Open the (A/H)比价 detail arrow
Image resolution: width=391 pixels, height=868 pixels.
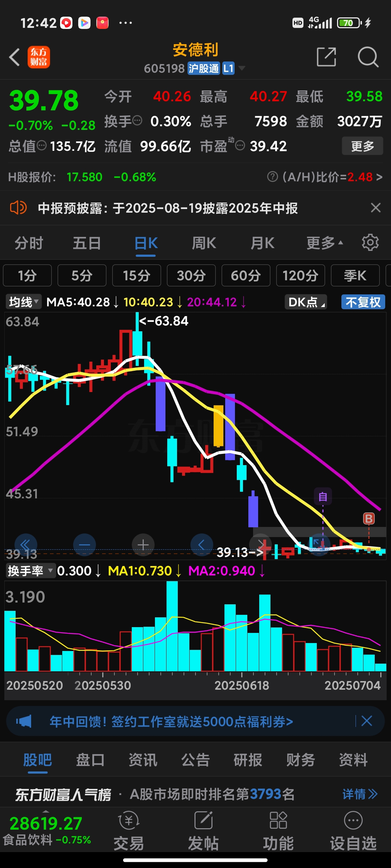(379, 177)
